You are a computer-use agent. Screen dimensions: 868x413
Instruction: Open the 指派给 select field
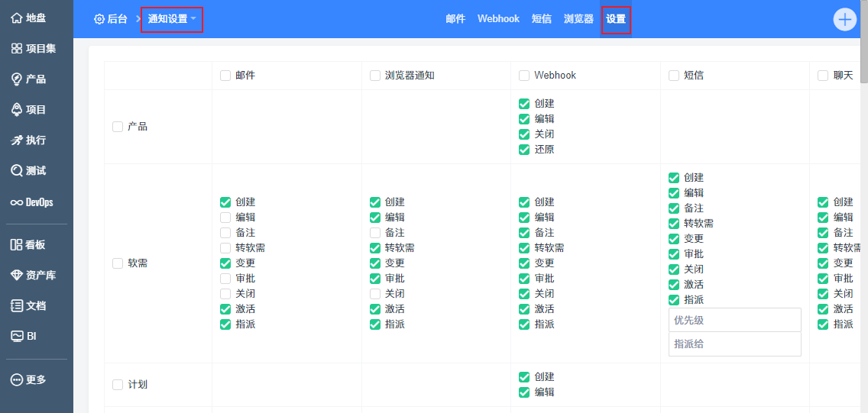pyautogui.click(x=734, y=344)
